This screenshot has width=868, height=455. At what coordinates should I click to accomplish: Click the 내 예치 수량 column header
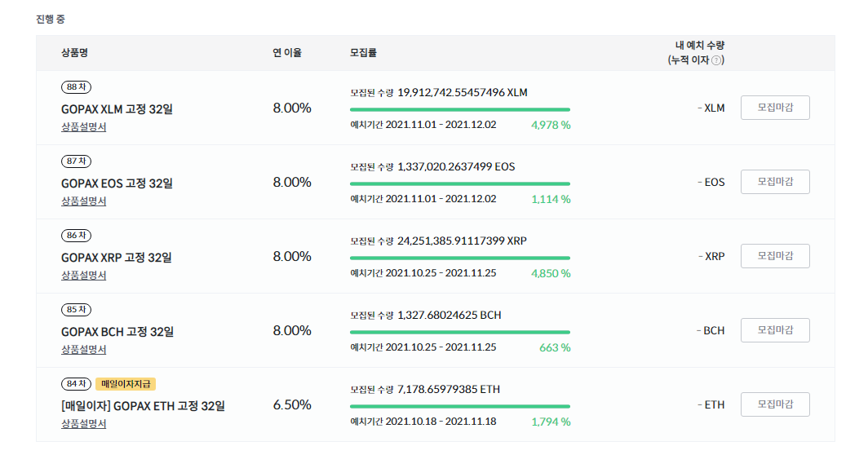click(x=700, y=46)
